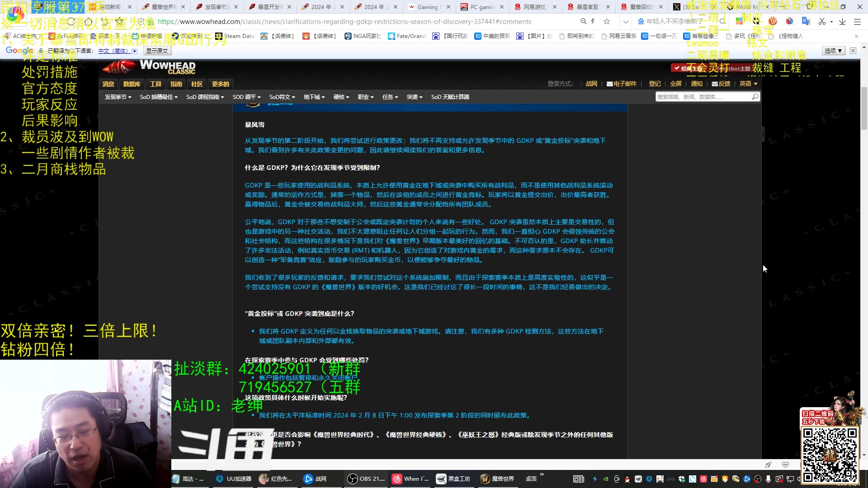Click the microphone icon in system tray
This screenshot has width=868, height=488.
point(768,479)
